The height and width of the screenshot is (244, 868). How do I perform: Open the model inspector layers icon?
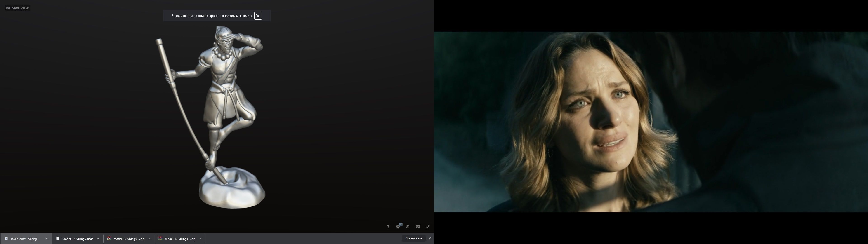pyautogui.click(x=408, y=227)
